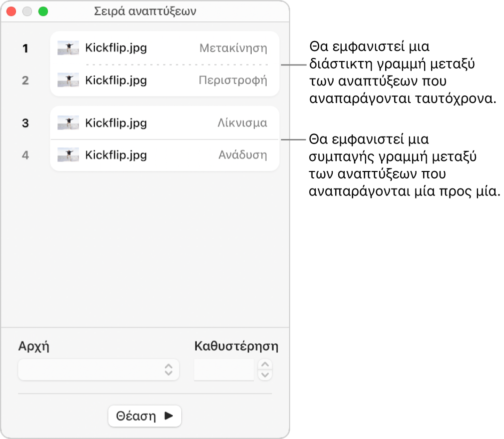Zoom the window with the green button

(x=43, y=11)
